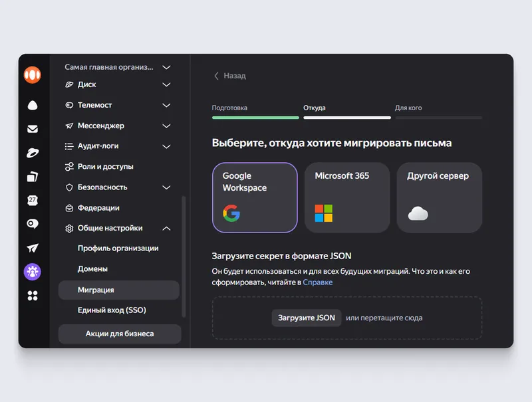Expand the Аудит-логи section chevron
Viewport: 532px width, 402px height.
pyautogui.click(x=166, y=147)
